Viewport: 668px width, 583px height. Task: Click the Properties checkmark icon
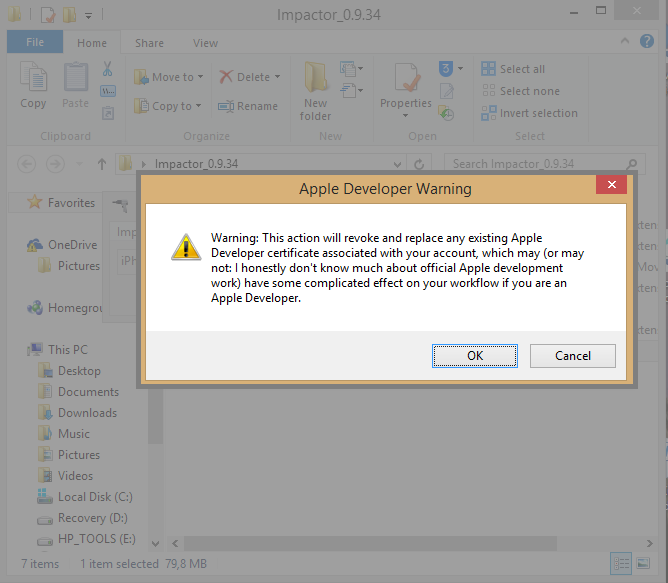[x=406, y=78]
